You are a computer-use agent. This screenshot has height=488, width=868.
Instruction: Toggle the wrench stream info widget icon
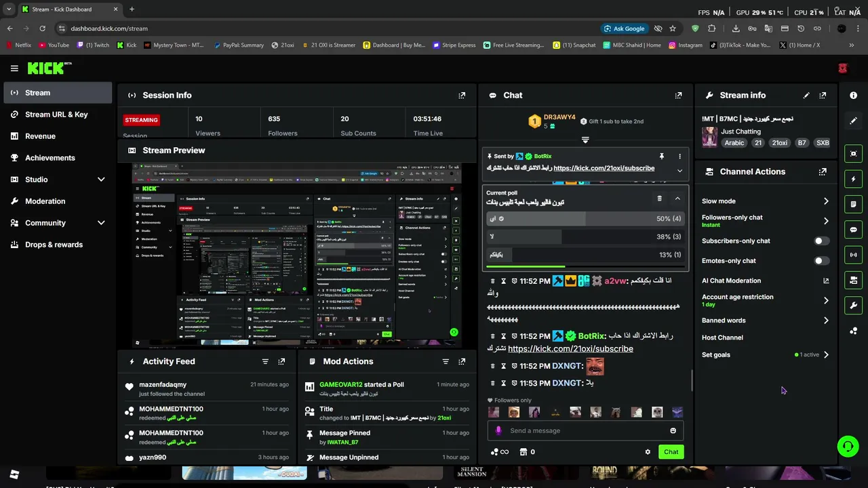point(853,305)
